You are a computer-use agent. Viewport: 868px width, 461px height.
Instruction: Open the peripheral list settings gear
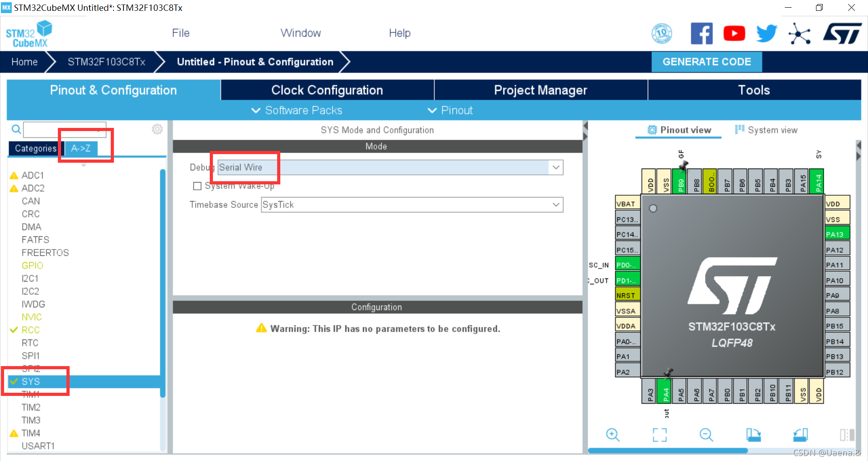[x=157, y=129]
